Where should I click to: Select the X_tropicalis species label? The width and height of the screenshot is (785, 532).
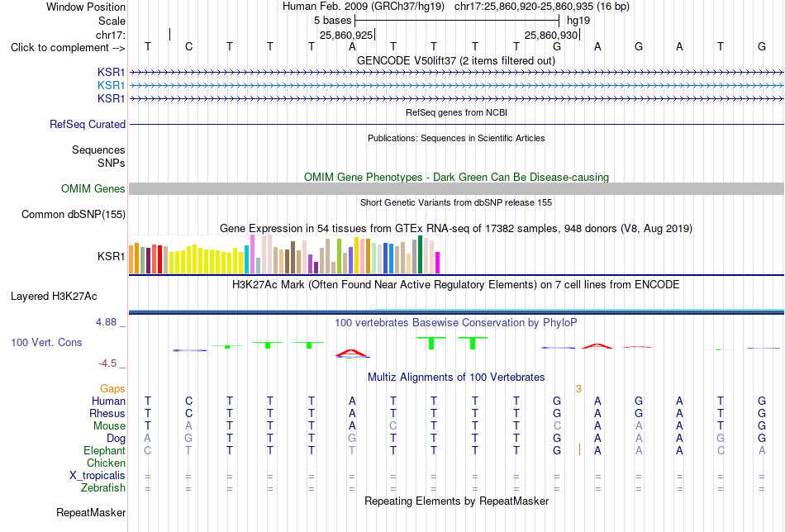[x=98, y=476]
